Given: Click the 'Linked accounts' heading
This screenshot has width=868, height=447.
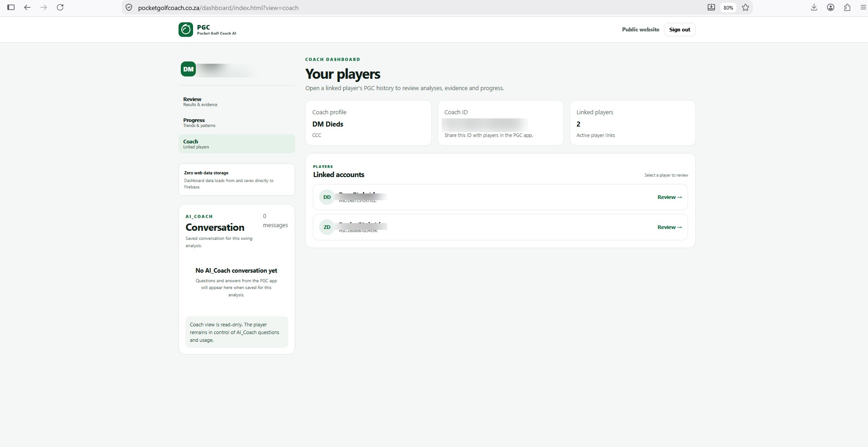Looking at the screenshot, I should [x=339, y=175].
